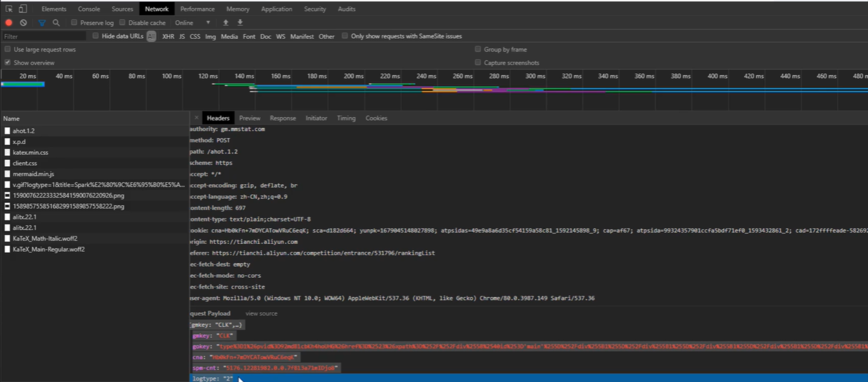Stop recording network log with red button
The image size is (868, 382).
point(9,22)
